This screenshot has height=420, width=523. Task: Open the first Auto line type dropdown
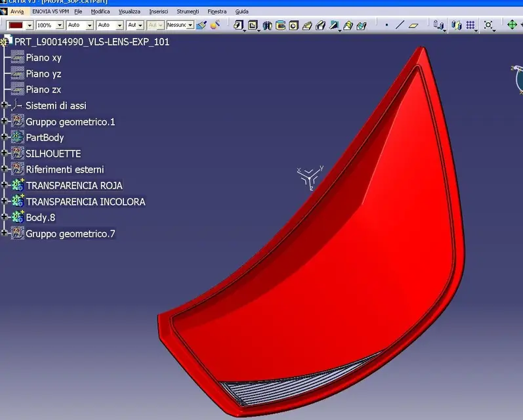90,25
